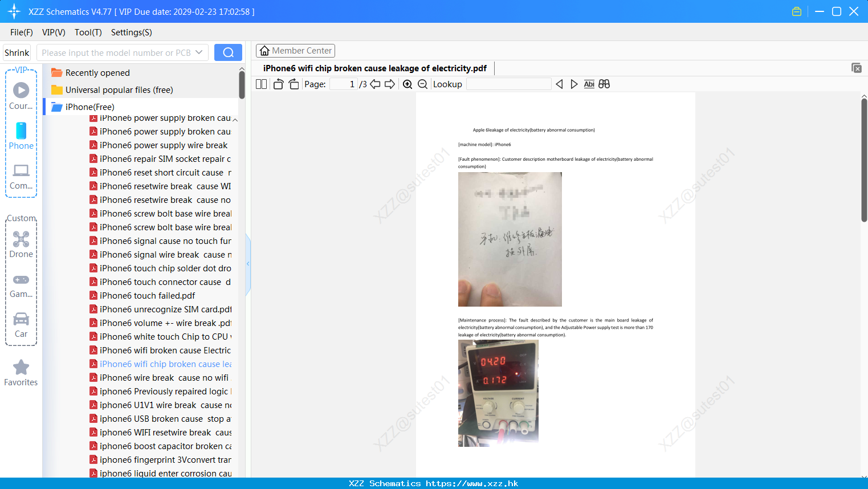This screenshot has height=489, width=868.
Task: Click the Shrink button
Action: (x=17, y=52)
